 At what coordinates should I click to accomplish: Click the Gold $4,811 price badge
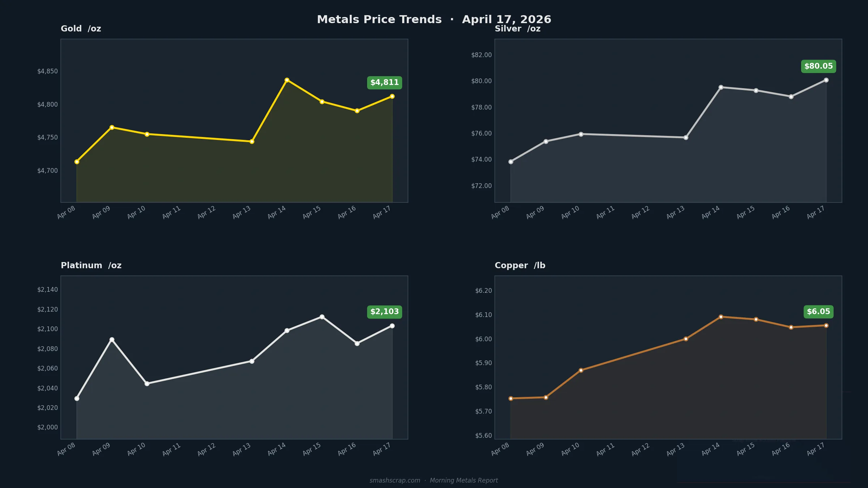(x=384, y=83)
